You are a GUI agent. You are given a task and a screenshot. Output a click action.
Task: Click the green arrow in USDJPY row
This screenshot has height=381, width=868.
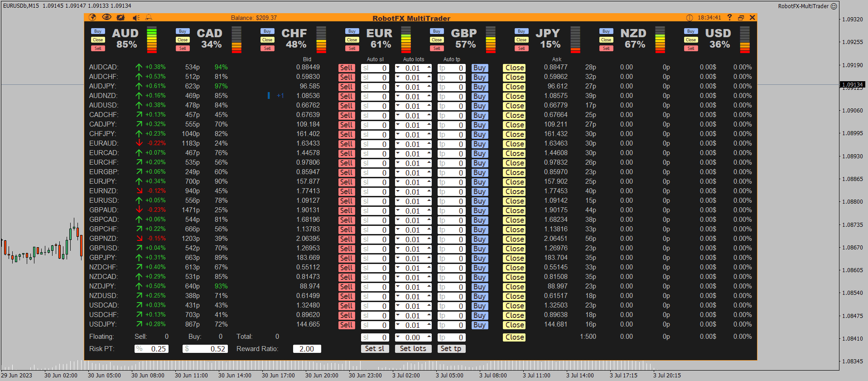click(139, 324)
